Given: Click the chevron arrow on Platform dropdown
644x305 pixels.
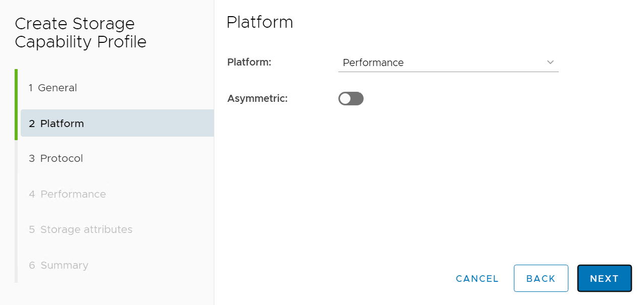Looking at the screenshot, I should [x=550, y=63].
